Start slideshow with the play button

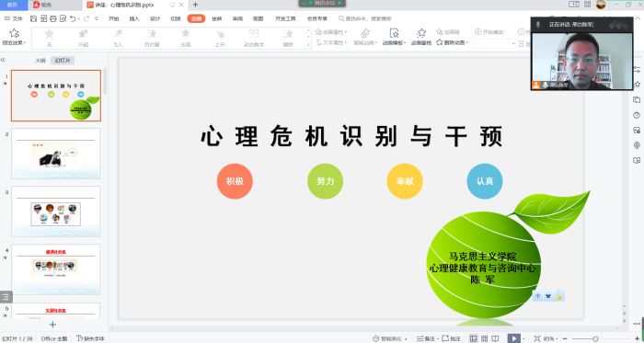click(x=513, y=338)
